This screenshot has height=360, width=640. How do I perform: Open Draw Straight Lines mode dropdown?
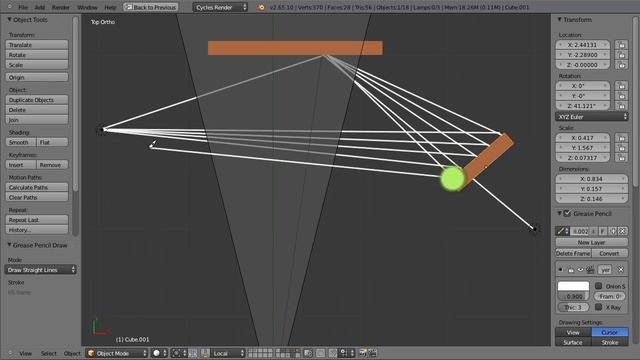[x=40, y=270]
